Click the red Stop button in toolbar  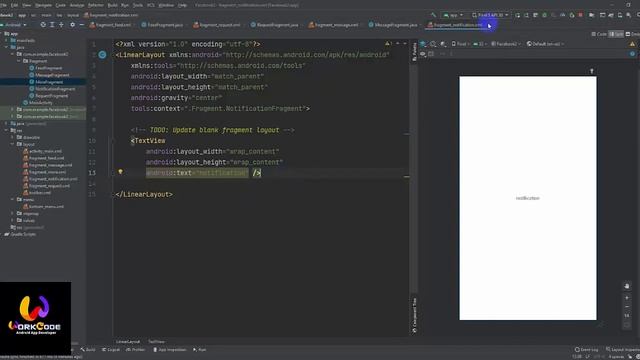(580, 15)
